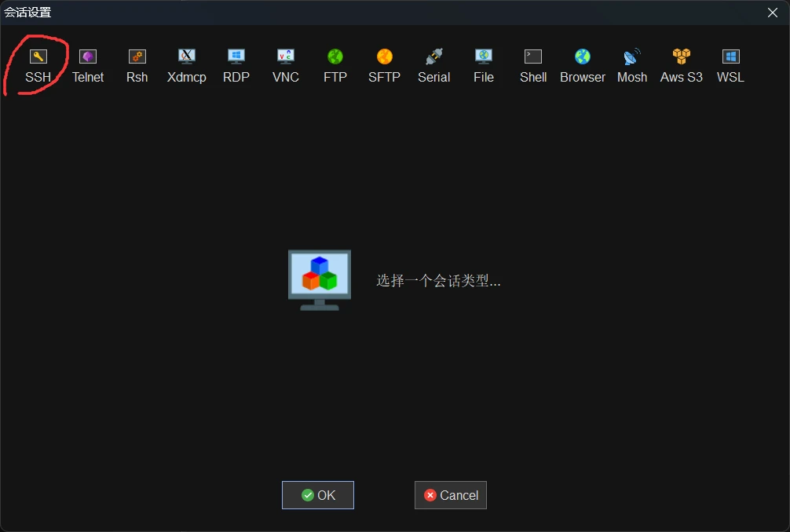The width and height of the screenshot is (790, 532).
Task: Choose the Telnet session type
Action: pyautogui.click(x=88, y=66)
